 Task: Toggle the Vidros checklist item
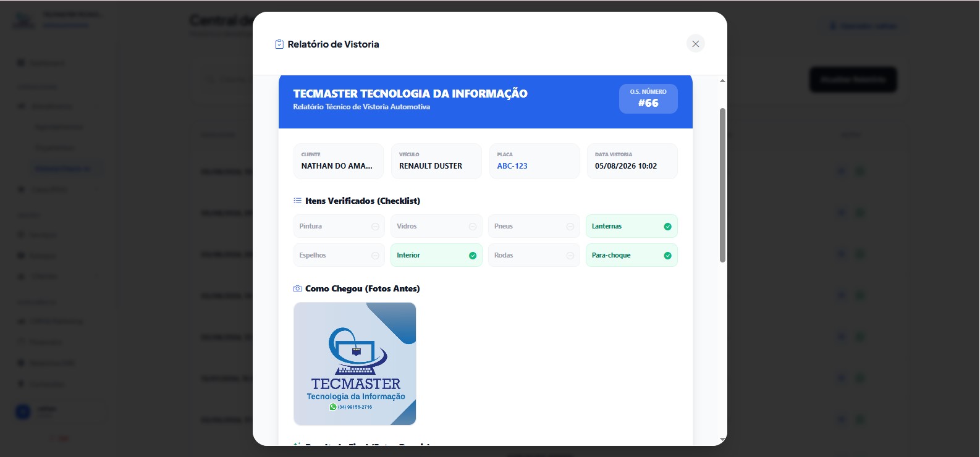(x=436, y=226)
